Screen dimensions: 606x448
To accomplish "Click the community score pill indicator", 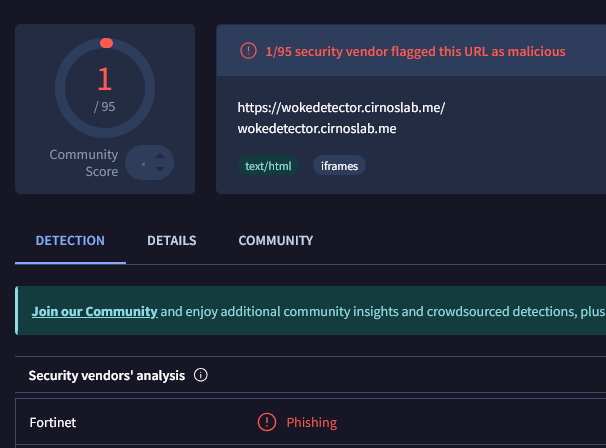I will pyautogui.click(x=147, y=162).
